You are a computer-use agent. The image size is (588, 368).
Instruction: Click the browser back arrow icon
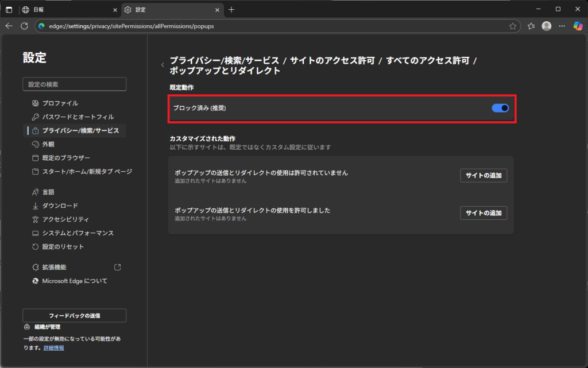(x=9, y=26)
